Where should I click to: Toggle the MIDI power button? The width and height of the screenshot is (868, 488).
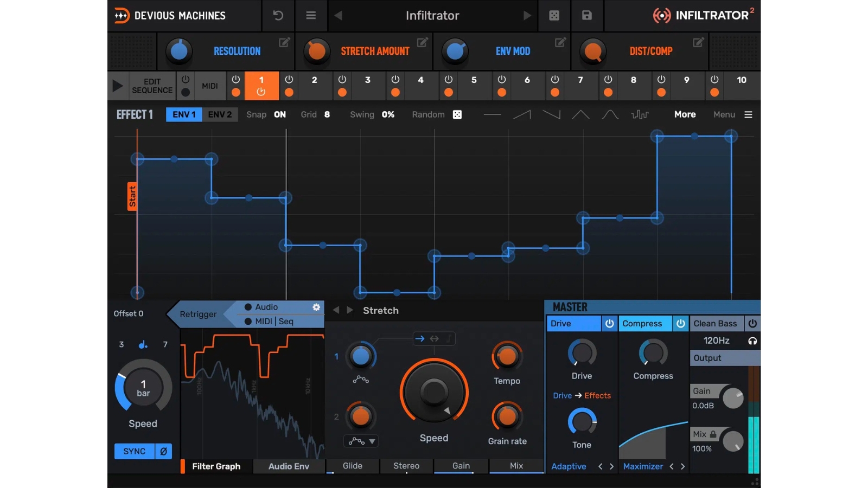(186, 80)
